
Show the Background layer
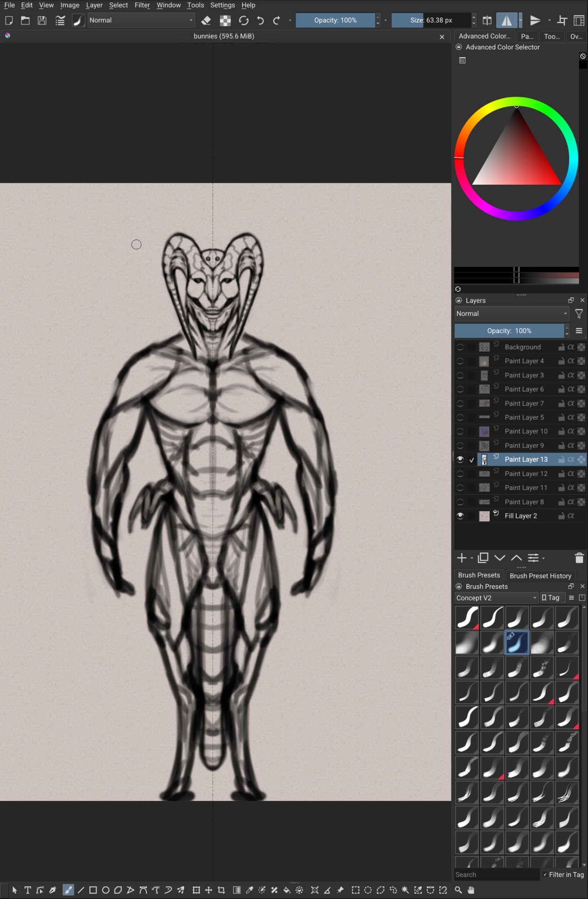[x=460, y=347]
